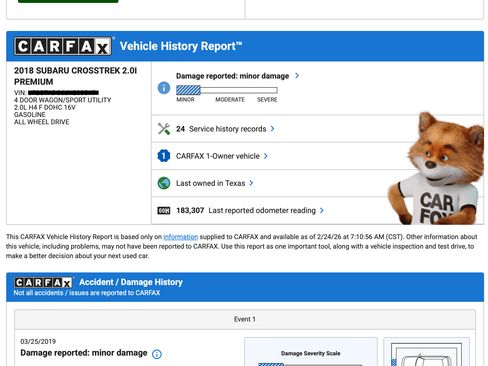Click the vehicle damage location diagram
488x366 pixels.
[426, 353]
